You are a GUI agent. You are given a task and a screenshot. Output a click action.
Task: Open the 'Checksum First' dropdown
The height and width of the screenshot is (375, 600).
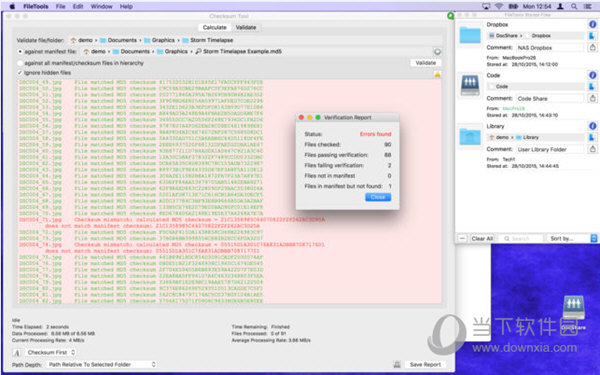tap(51, 352)
